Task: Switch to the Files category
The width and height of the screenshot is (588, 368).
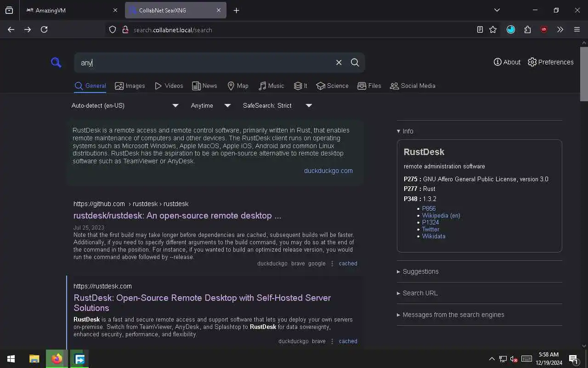Action: tap(369, 86)
